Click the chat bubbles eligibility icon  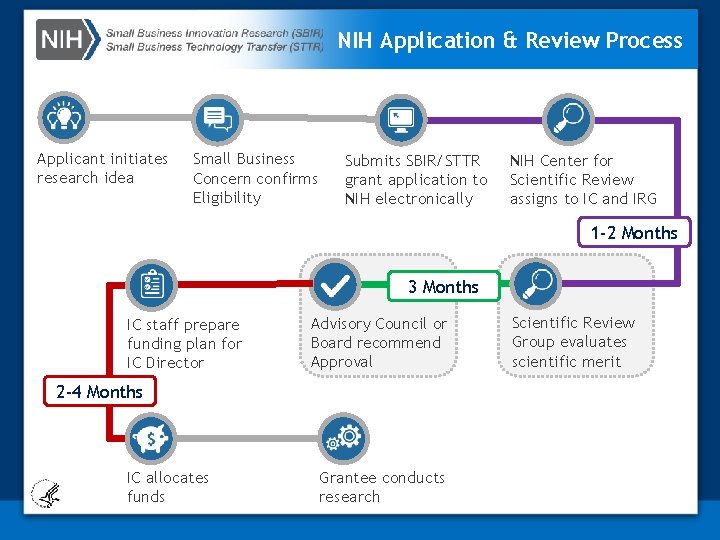click(x=217, y=120)
